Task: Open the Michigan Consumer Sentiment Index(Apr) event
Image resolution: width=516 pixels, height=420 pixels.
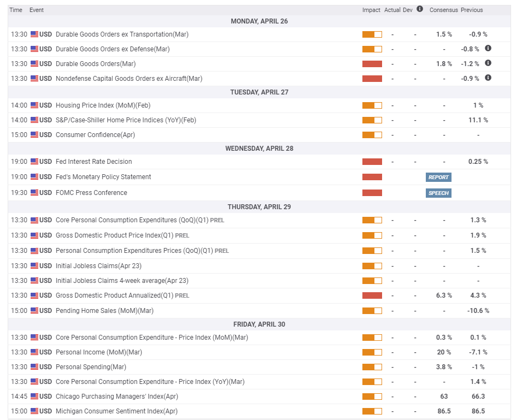Action: point(116,411)
